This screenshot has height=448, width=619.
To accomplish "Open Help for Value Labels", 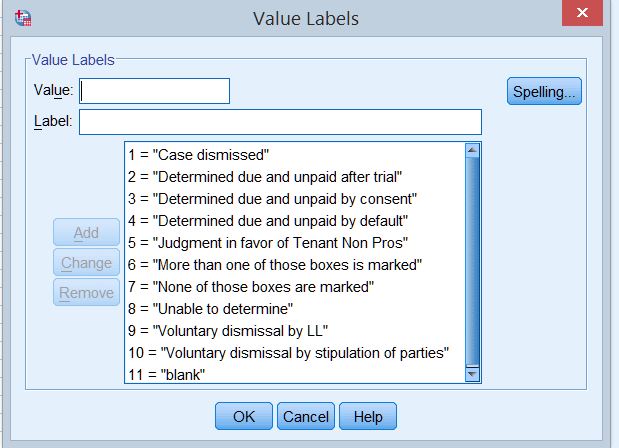I will click(x=368, y=415).
